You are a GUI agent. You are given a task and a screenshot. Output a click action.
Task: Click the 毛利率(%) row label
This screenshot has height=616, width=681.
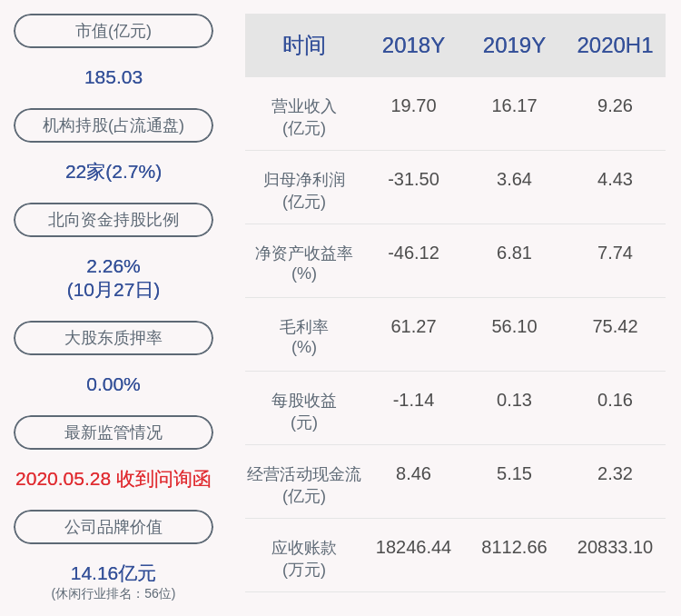(x=304, y=336)
